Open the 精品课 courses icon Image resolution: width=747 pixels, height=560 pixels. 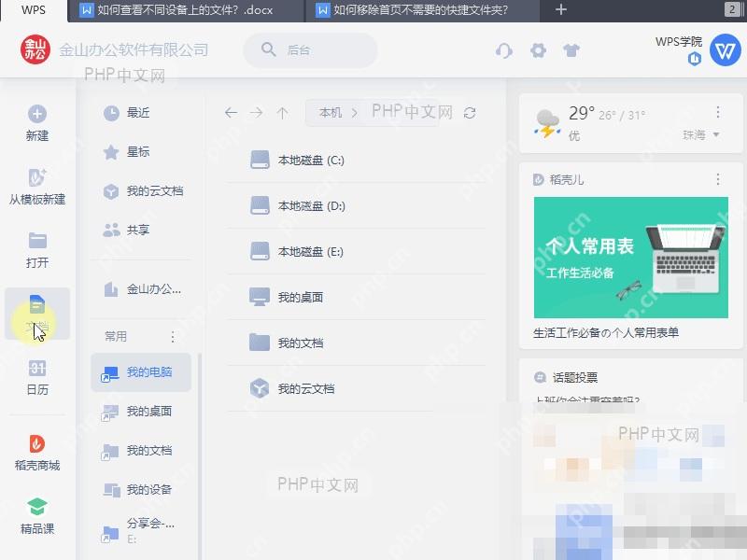[x=37, y=507]
